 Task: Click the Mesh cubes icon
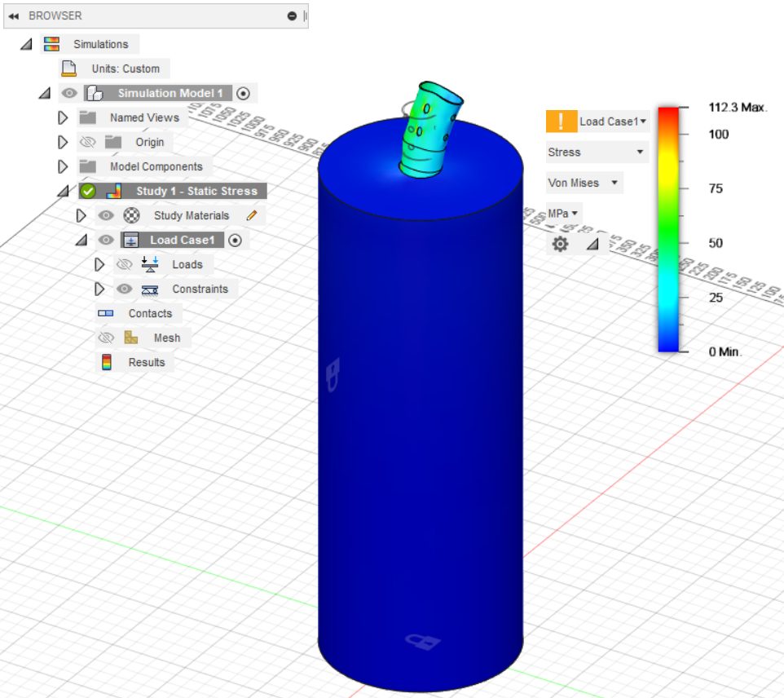click(x=131, y=338)
